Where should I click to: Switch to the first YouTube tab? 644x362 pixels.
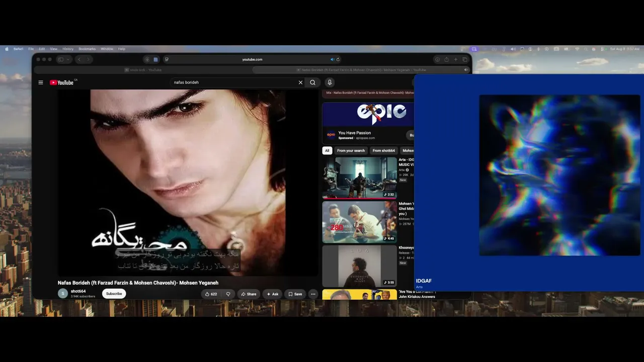coord(143,70)
